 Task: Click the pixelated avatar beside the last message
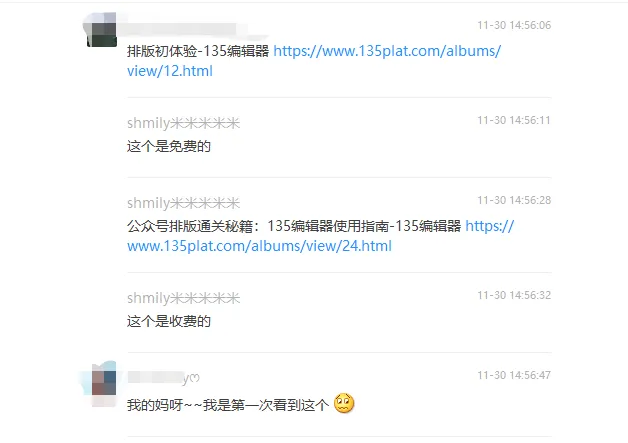pos(103,383)
